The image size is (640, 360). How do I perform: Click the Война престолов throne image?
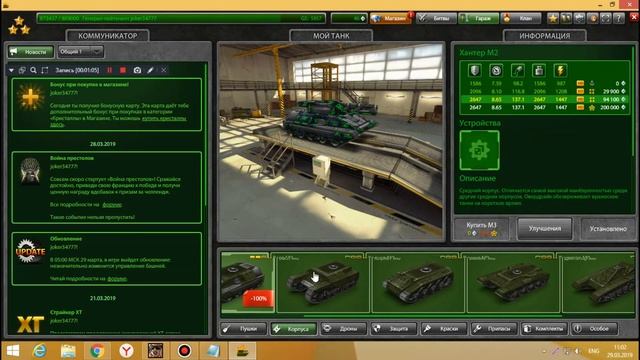click(x=30, y=172)
